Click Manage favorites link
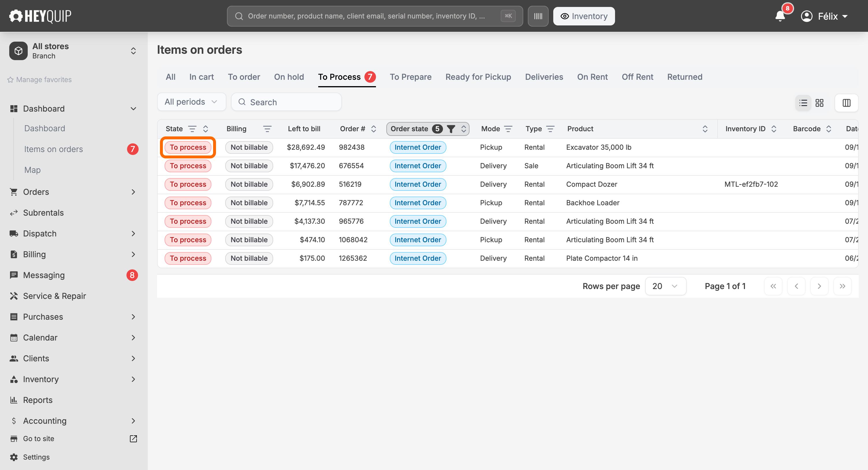This screenshot has height=470, width=868. pyautogui.click(x=40, y=79)
